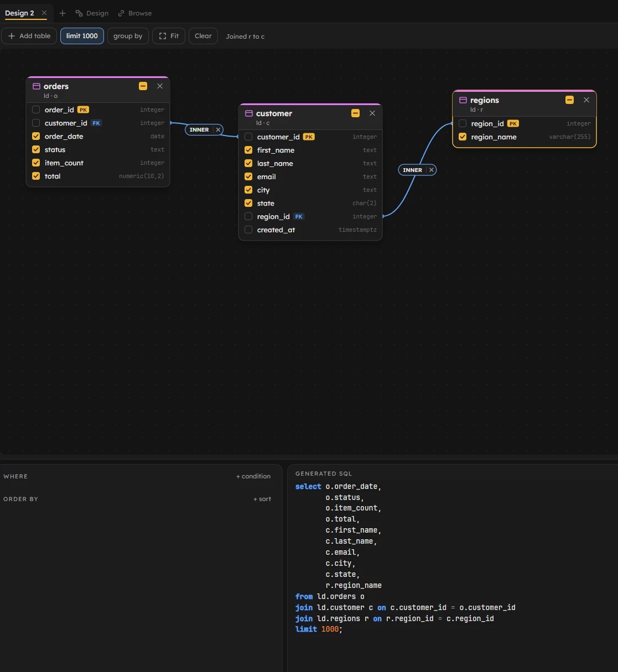The image size is (618, 672).
Task: Uncheck the city column
Action: point(248,190)
